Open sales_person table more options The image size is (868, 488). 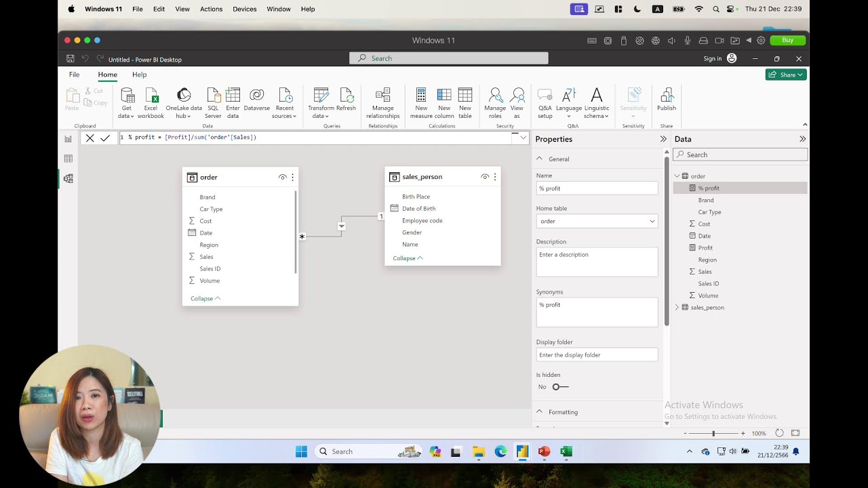point(494,176)
